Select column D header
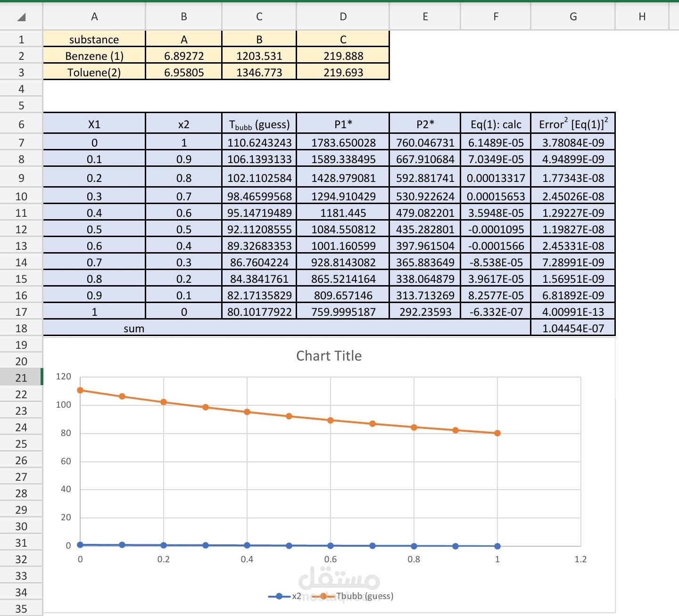 [x=343, y=16]
